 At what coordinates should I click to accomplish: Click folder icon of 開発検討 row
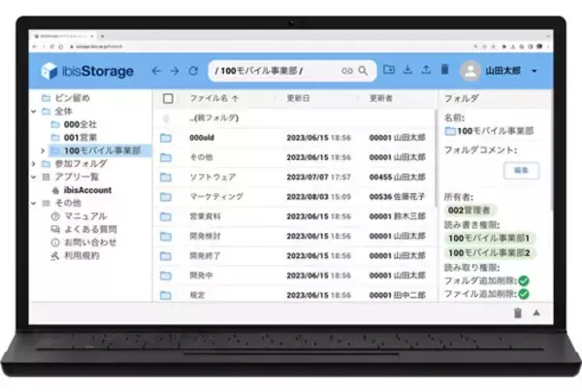coord(166,236)
